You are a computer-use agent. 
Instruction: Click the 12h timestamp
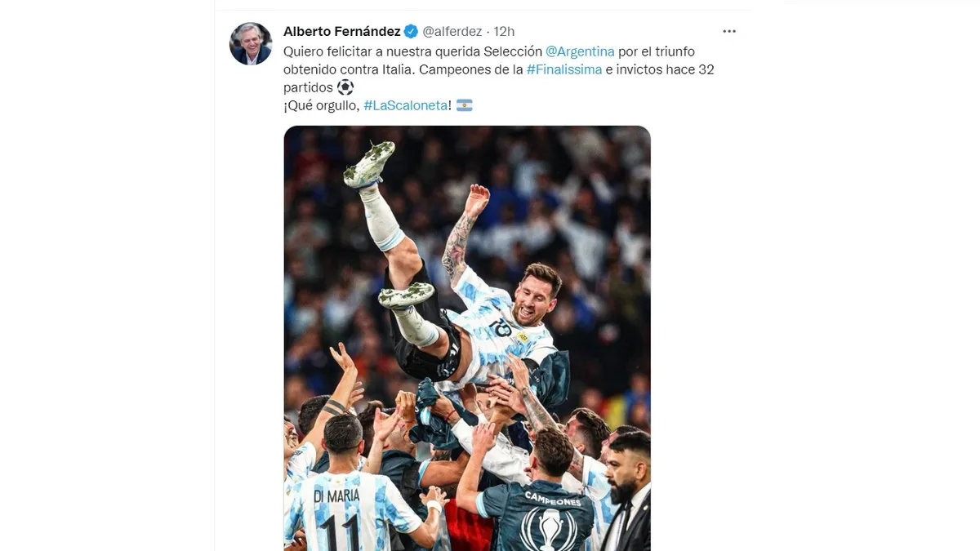[x=504, y=31]
